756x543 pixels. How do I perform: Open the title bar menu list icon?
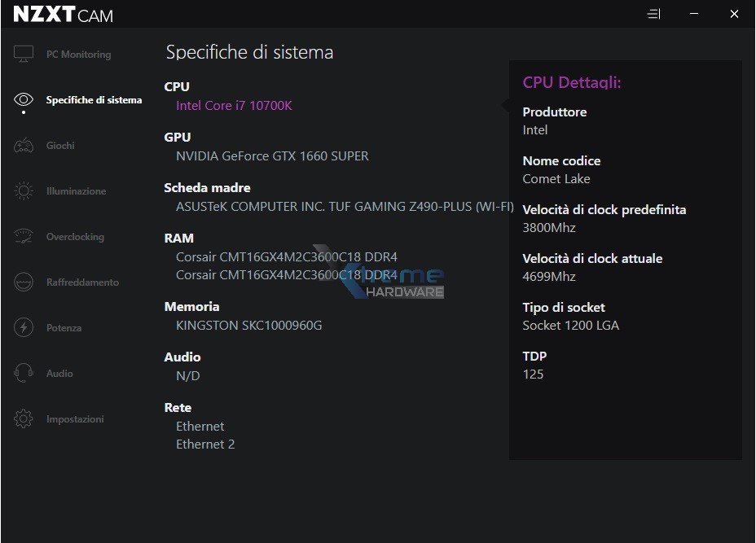tap(653, 14)
